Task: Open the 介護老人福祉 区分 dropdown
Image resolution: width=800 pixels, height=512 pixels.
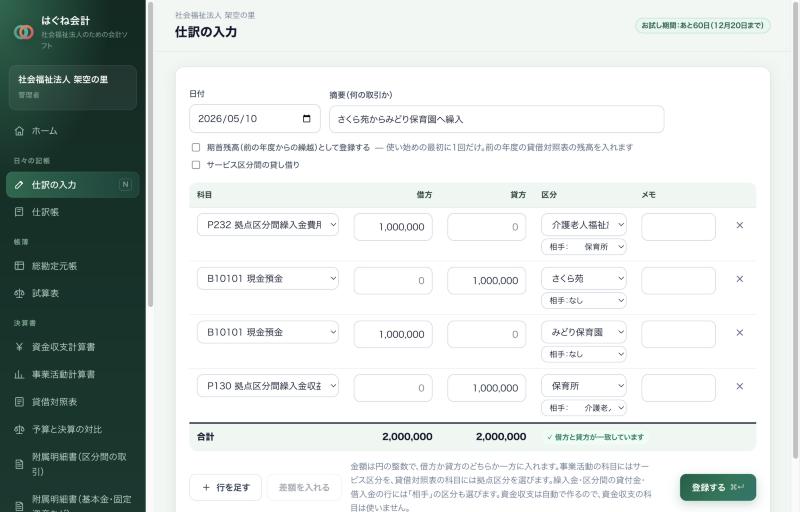Action: coord(584,225)
